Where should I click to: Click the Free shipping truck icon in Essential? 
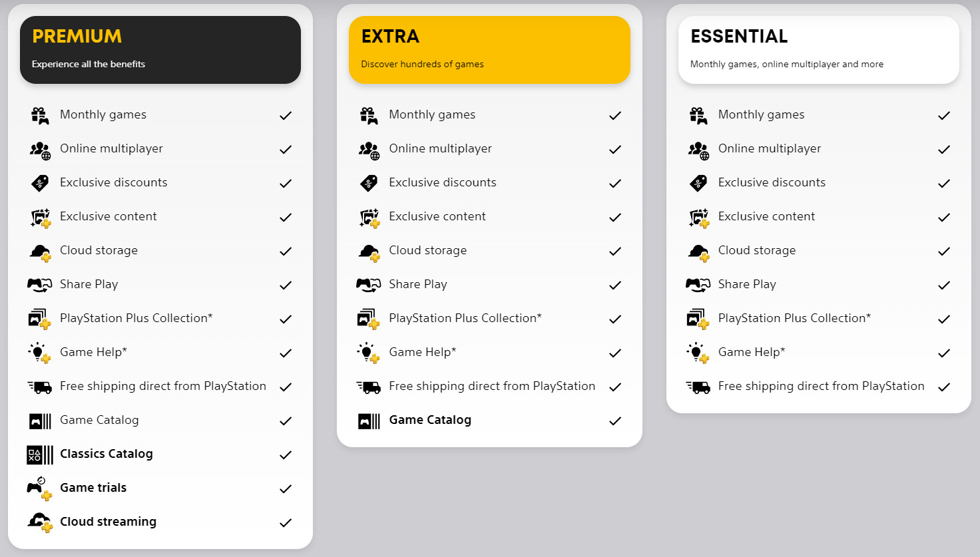698,387
